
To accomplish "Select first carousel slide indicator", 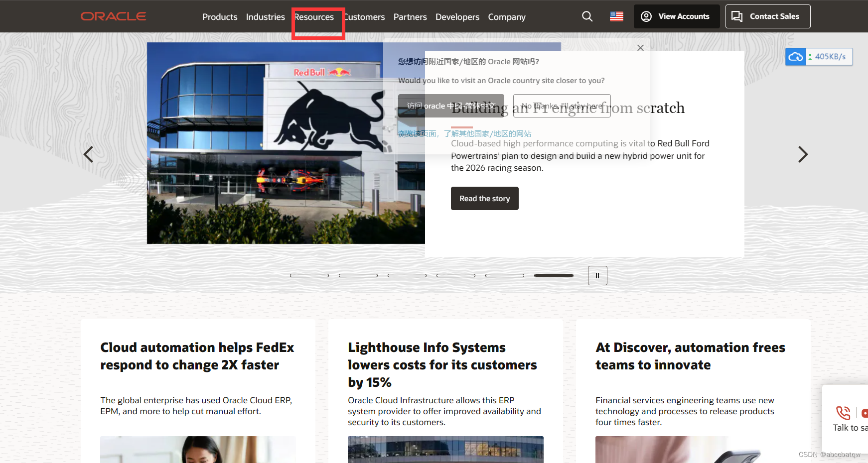I will (x=309, y=275).
